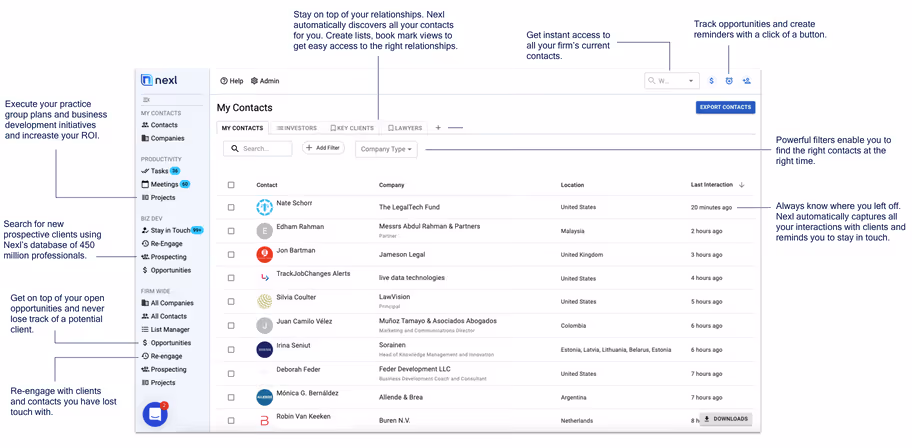The height and width of the screenshot is (448, 912).
Task: Select Jon Bartman row checkbox
Action: tap(231, 255)
